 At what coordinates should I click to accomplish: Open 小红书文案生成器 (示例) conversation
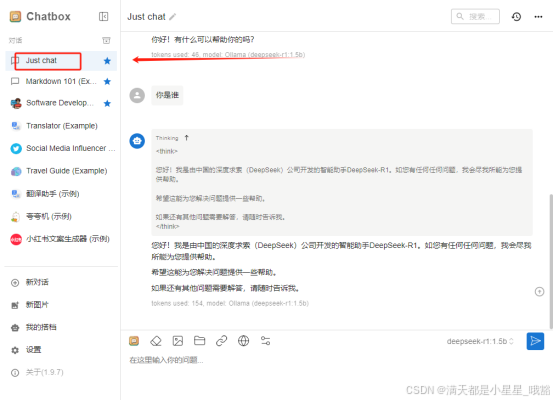[x=61, y=239]
